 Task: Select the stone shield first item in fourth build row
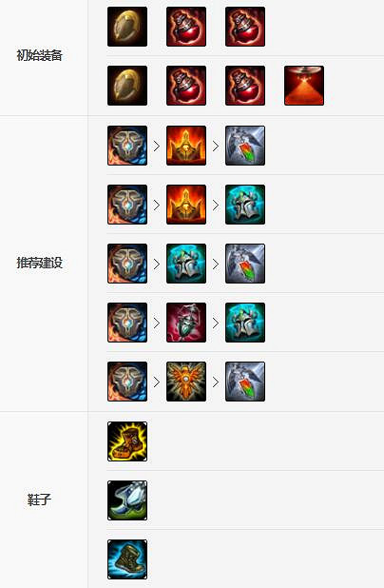click(127, 323)
